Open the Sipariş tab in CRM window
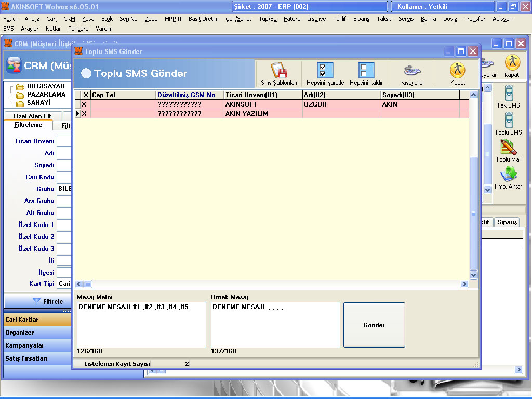Image resolution: width=532 pixels, height=399 pixels. (507, 222)
